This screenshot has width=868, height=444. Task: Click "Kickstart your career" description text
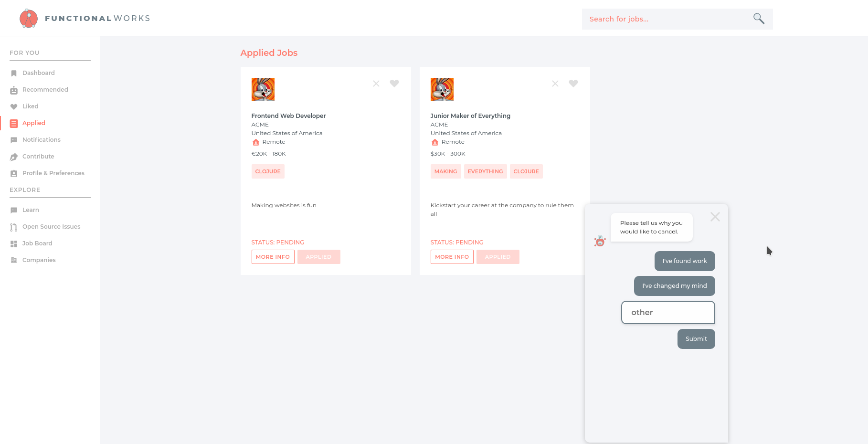pos(502,210)
